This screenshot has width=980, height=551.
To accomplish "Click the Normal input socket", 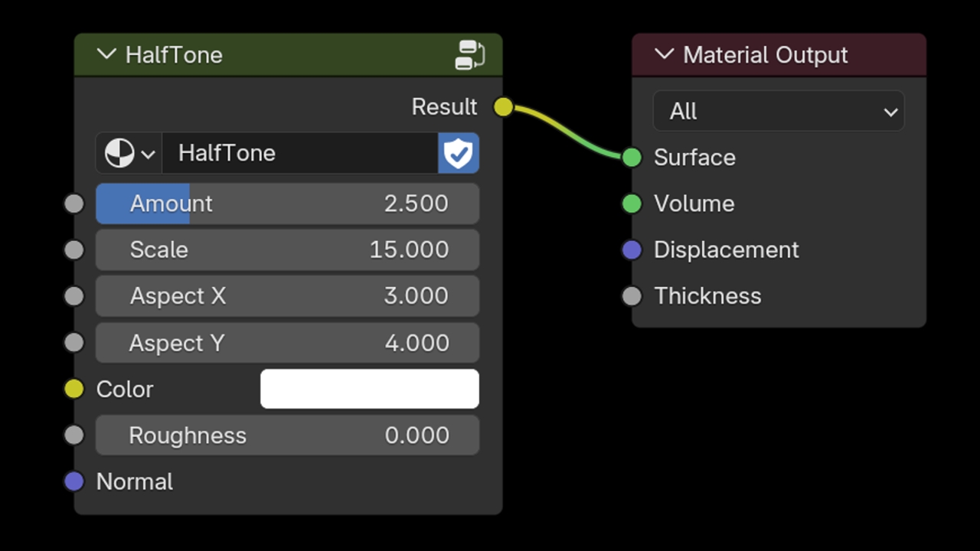I will coord(74,481).
